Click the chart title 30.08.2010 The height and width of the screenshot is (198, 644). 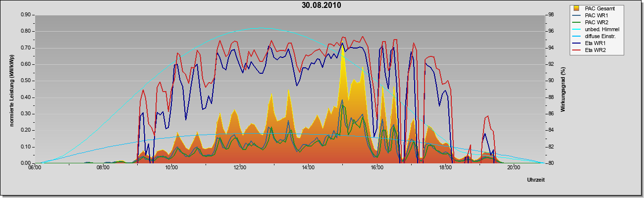[322, 5]
